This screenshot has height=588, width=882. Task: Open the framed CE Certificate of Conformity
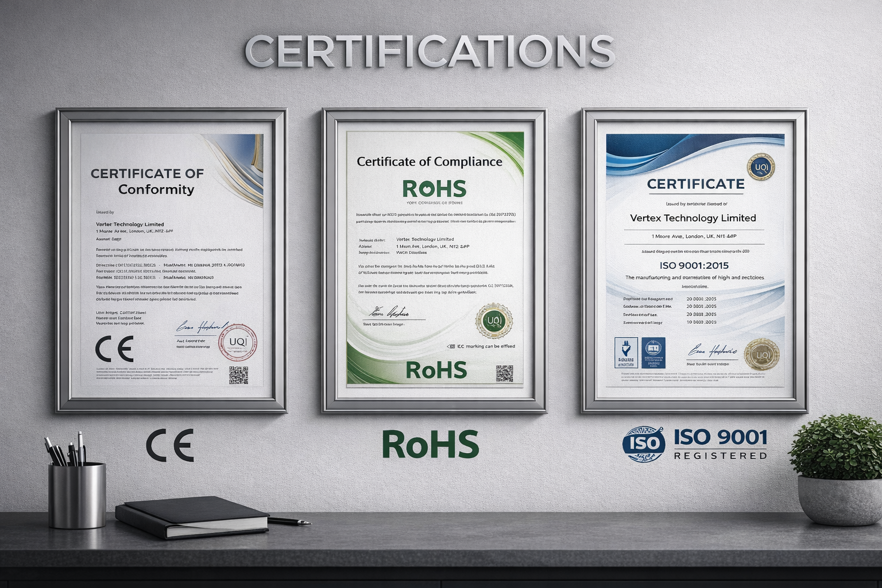pos(171,261)
